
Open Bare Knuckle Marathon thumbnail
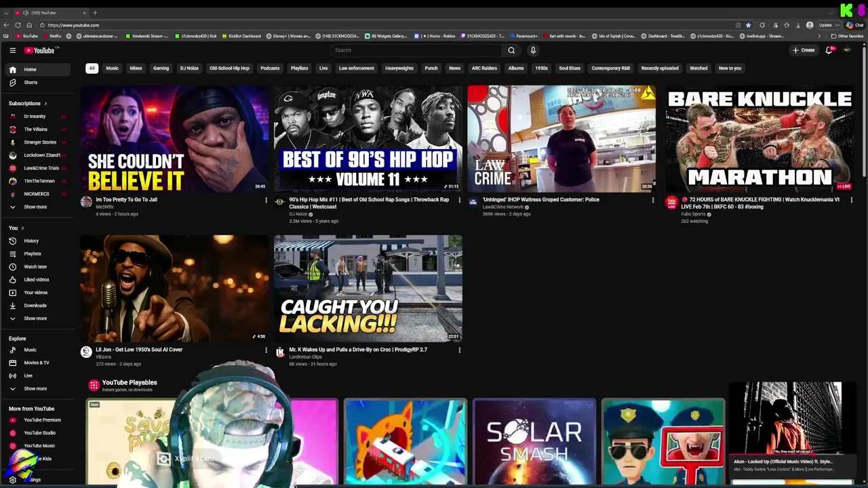[x=759, y=138]
